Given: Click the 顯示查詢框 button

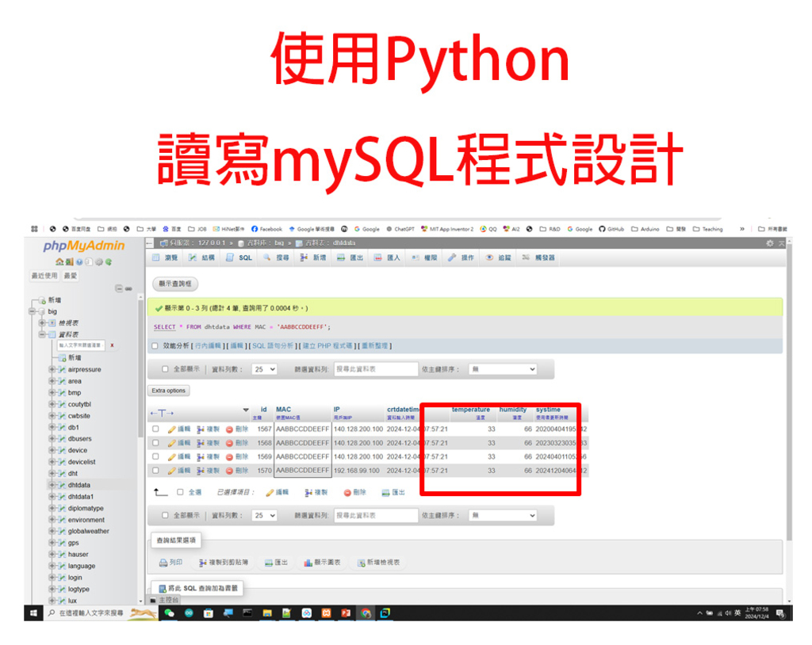Looking at the screenshot, I should (x=175, y=284).
